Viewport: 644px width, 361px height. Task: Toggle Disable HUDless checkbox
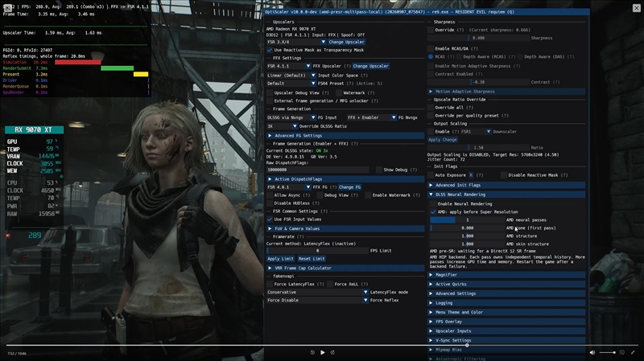pyautogui.click(x=270, y=203)
